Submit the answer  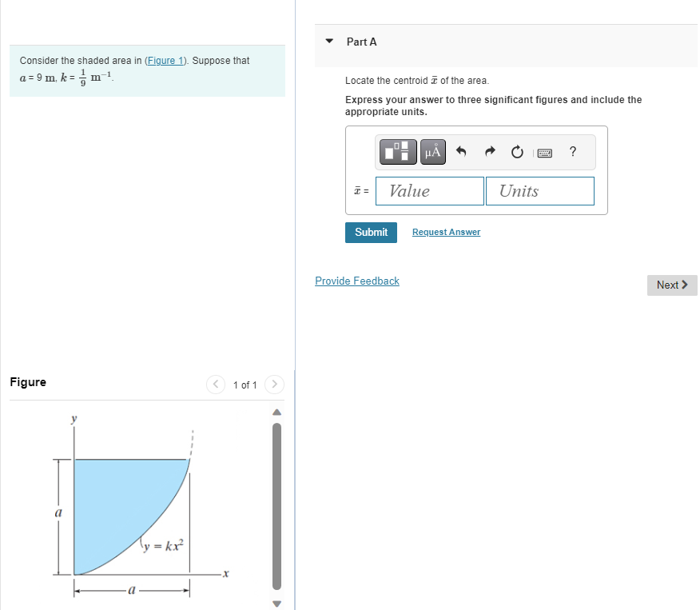(371, 232)
